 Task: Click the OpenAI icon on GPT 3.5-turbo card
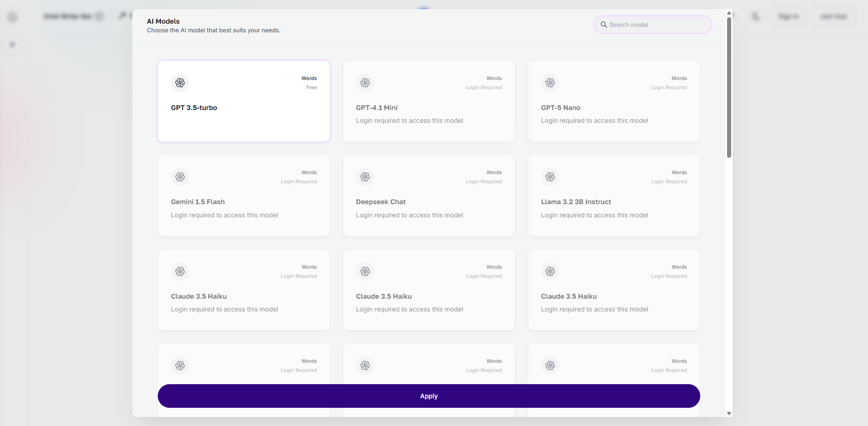180,83
